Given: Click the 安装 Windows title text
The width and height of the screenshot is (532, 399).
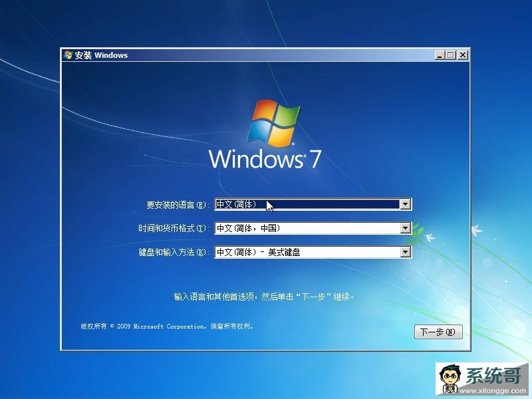Looking at the screenshot, I should tap(101, 55).
